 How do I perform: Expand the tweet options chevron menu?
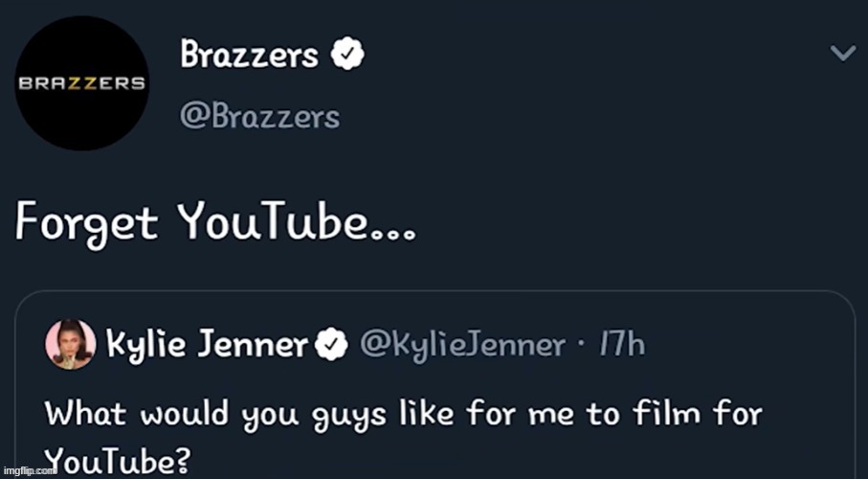[x=842, y=55]
